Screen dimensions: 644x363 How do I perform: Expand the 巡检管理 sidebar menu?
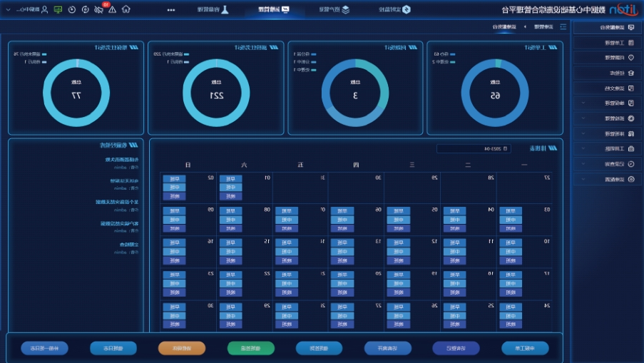click(607, 118)
